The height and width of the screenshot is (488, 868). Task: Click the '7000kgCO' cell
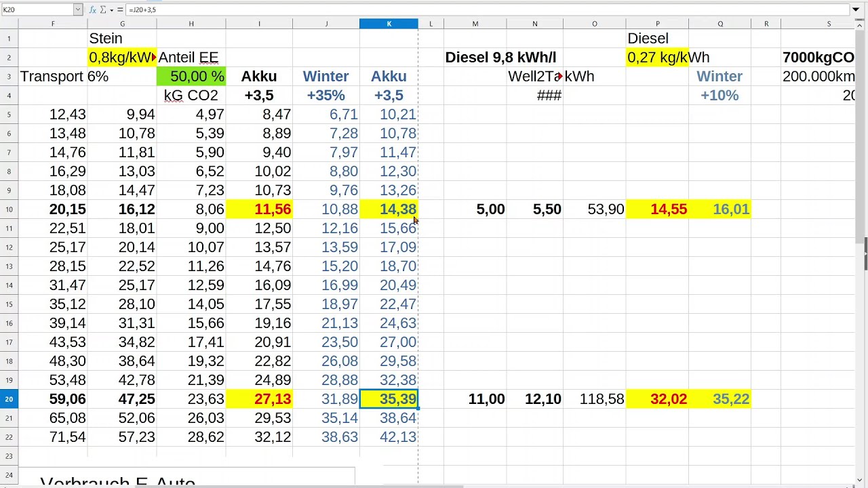818,58
